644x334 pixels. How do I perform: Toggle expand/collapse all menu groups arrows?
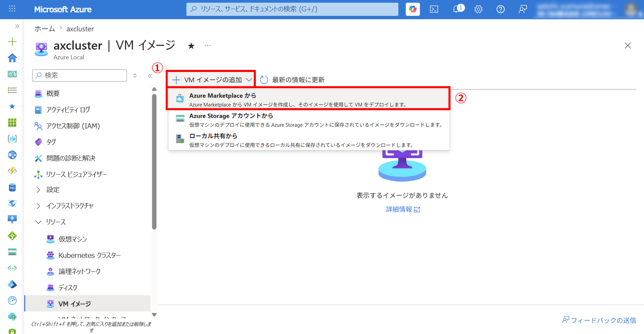(135, 76)
